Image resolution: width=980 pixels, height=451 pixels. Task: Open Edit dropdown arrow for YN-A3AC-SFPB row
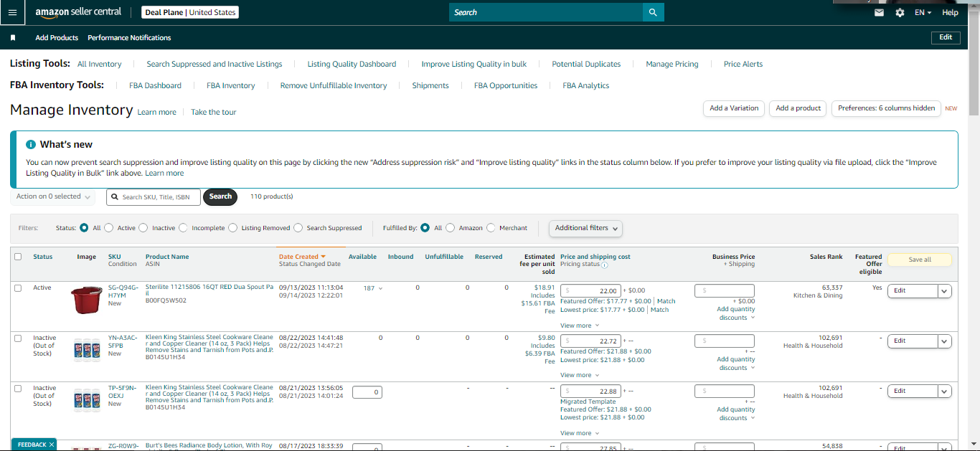click(x=945, y=341)
